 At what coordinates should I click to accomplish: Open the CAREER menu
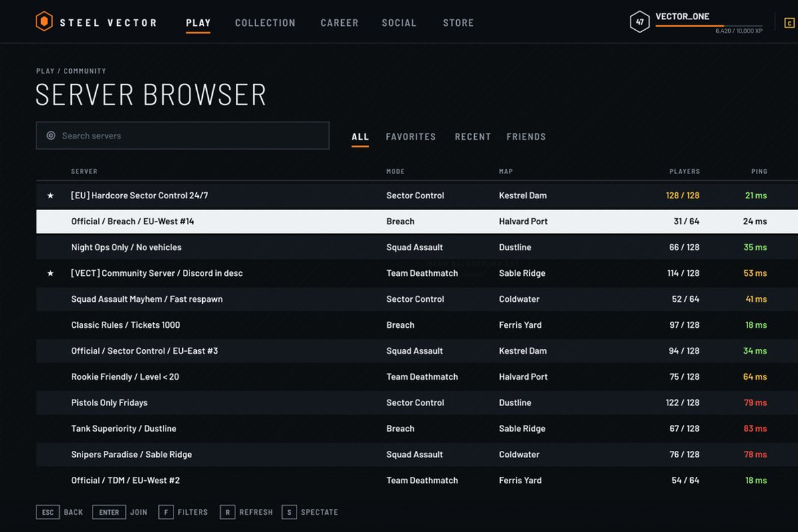339,23
